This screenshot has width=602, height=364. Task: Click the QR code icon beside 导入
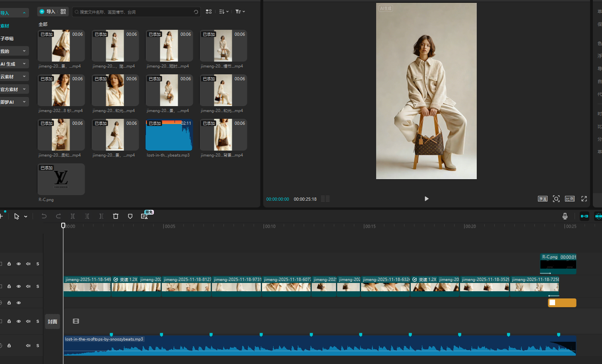(63, 12)
